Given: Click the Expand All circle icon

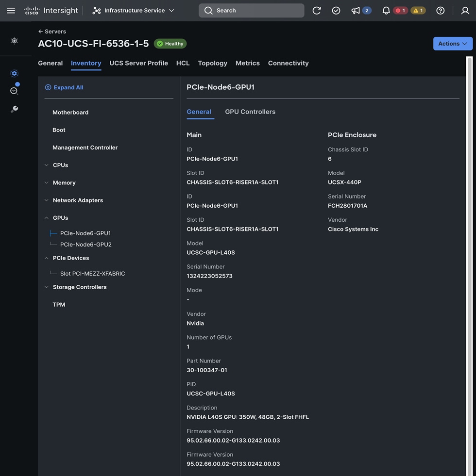Looking at the screenshot, I should click(48, 87).
